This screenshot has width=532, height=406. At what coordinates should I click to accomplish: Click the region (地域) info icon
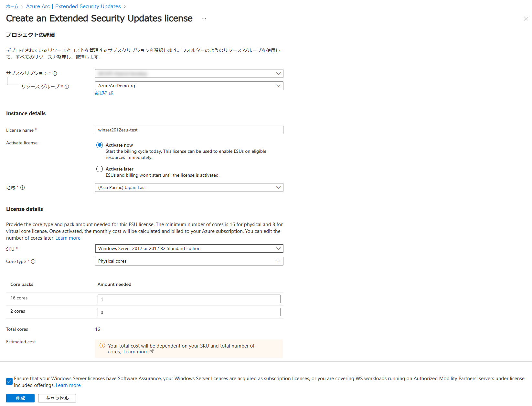[23, 187]
